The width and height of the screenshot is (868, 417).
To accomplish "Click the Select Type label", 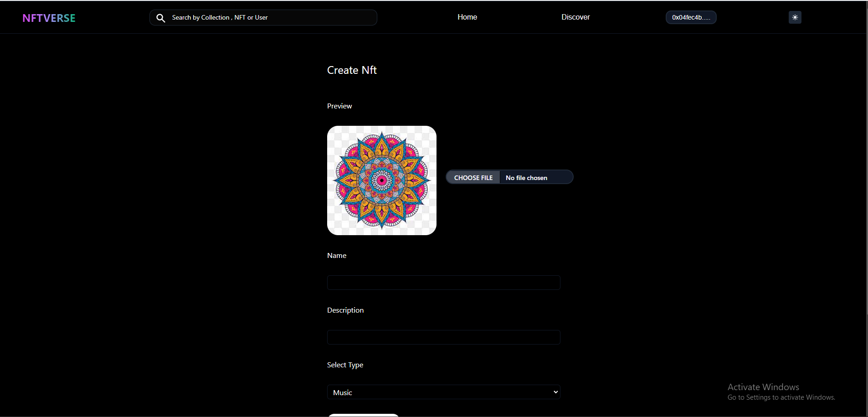I will pos(345,365).
